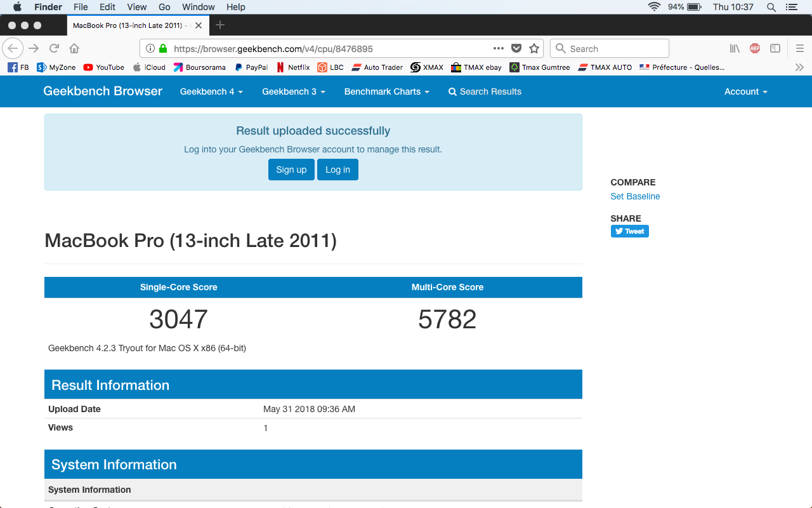Click the single-core score 3047
The image size is (812, 508).
178,319
